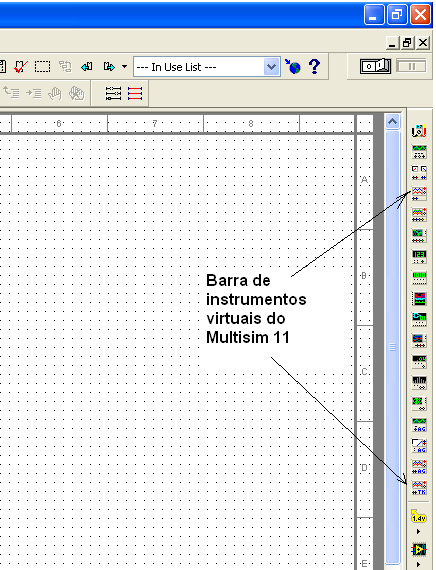Image resolution: width=436 pixels, height=570 pixels.
Task: Click the red horizontal lines toolbar icon
Action: [x=135, y=94]
